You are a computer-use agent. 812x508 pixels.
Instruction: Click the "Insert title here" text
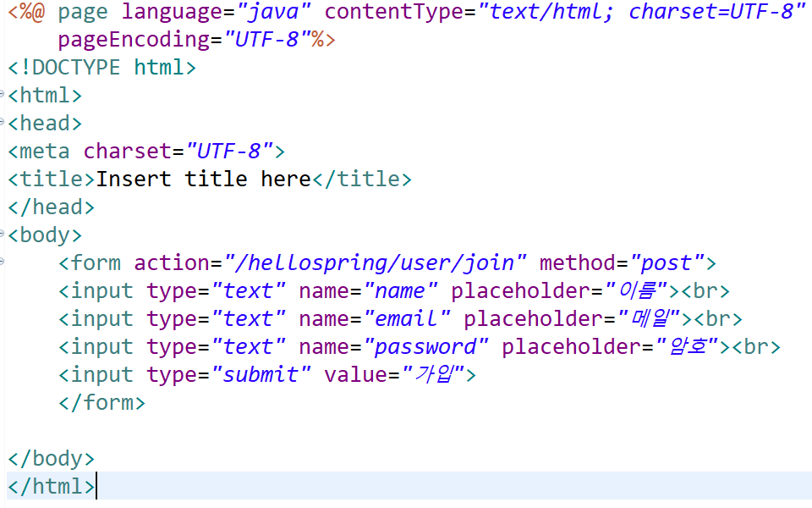click(x=203, y=179)
